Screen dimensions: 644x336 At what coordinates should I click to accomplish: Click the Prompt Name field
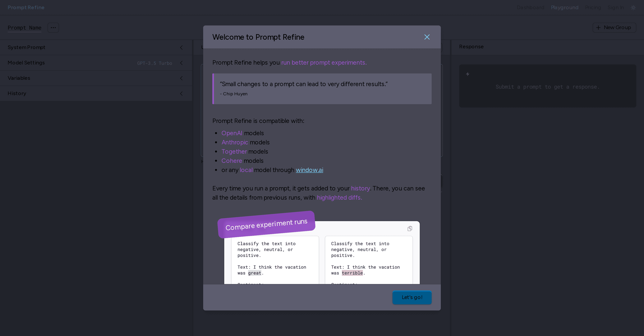click(25, 28)
